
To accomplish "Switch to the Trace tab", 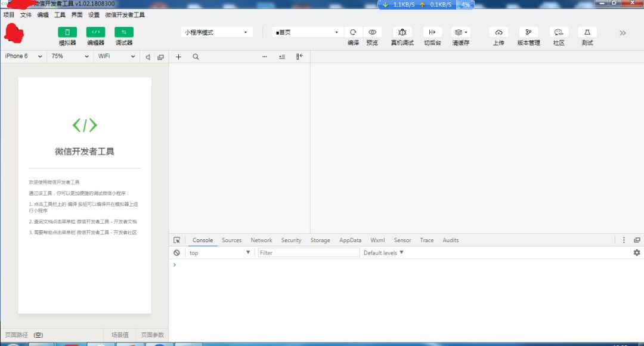I will click(427, 240).
